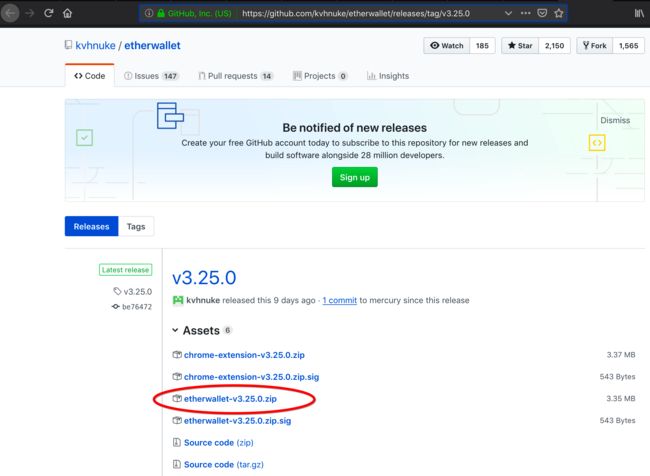
Task: Click the file icon beside Source code (tar.gz)
Action: click(x=177, y=464)
